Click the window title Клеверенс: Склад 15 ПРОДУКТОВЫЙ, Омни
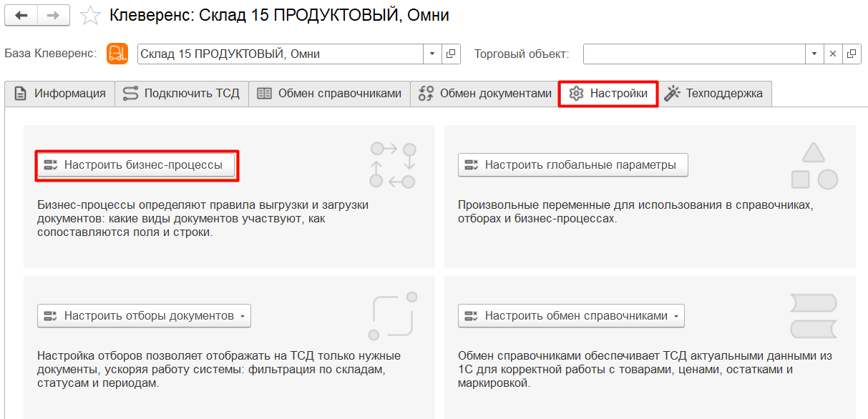Image resolution: width=868 pixels, height=419 pixels. point(279,15)
